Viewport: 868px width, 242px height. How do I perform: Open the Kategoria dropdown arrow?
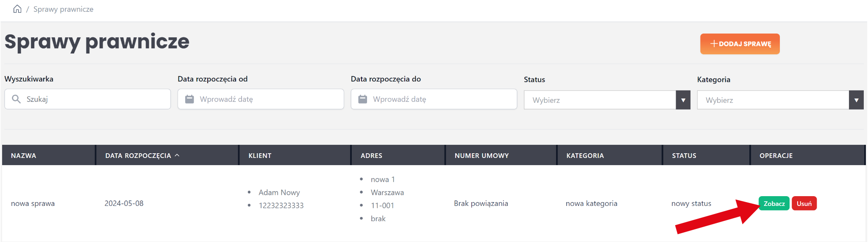click(x=856, y=100)
